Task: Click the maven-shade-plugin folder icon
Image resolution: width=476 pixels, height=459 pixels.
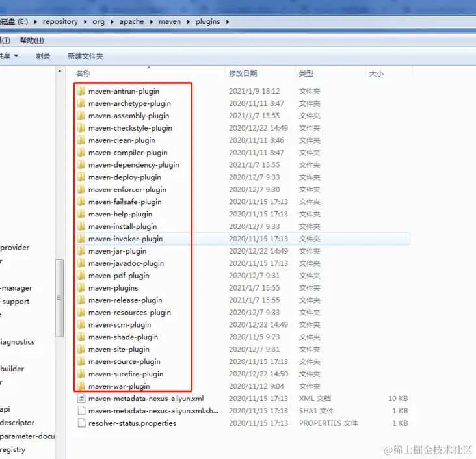Action: [81, 337]
